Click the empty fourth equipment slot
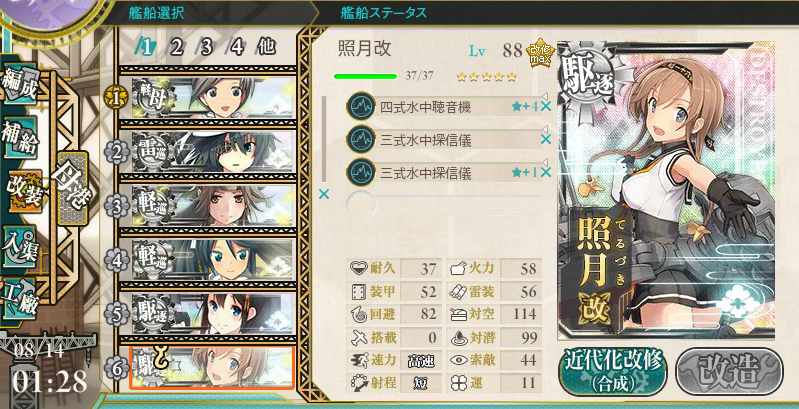The height and width of the screenshot is (409, 799). [x=443, y=205]
